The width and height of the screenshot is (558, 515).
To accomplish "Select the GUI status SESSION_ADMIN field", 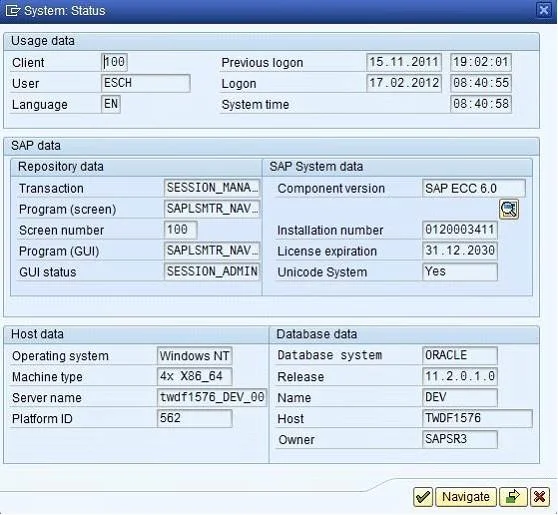I will coord(212,272).
